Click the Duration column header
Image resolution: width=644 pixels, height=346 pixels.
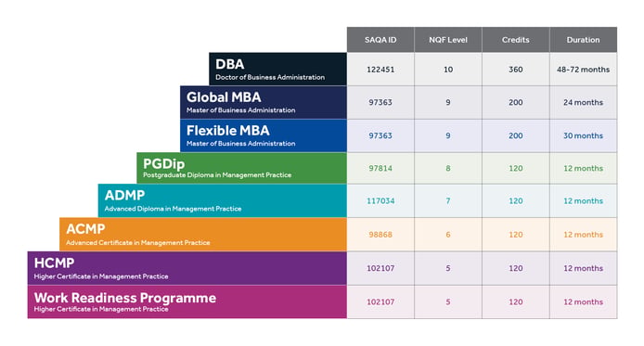point(583,40)
